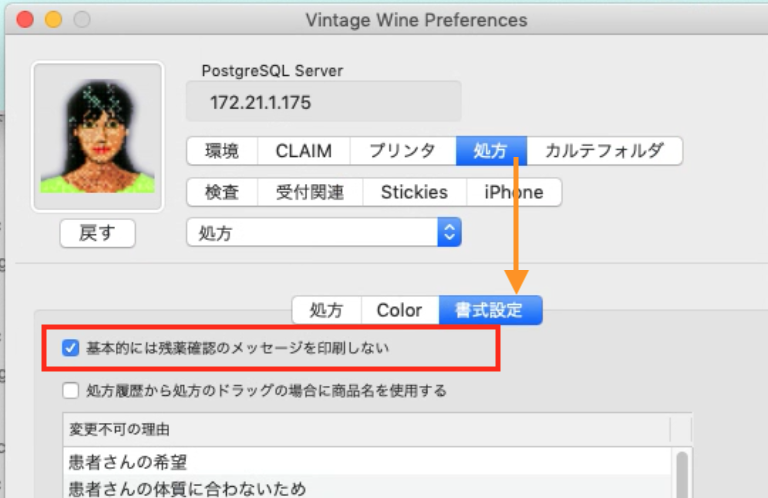Screen dimensions: 768x498
Task: Open the iPhone tab
Action: tap(513, 192)
